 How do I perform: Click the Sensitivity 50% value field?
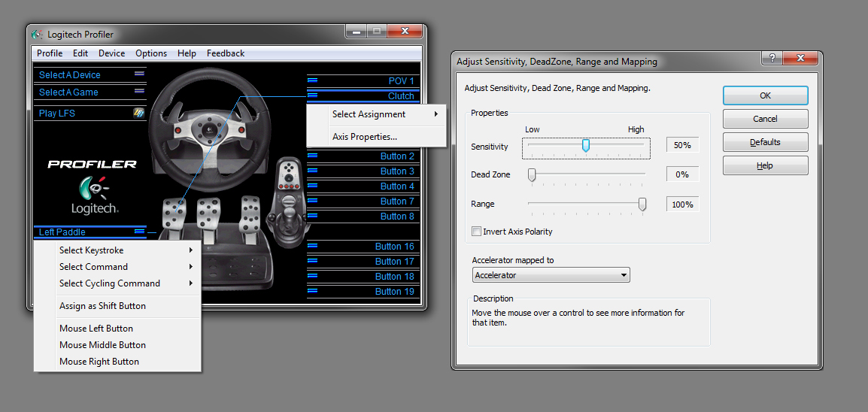tap(682, 145)
